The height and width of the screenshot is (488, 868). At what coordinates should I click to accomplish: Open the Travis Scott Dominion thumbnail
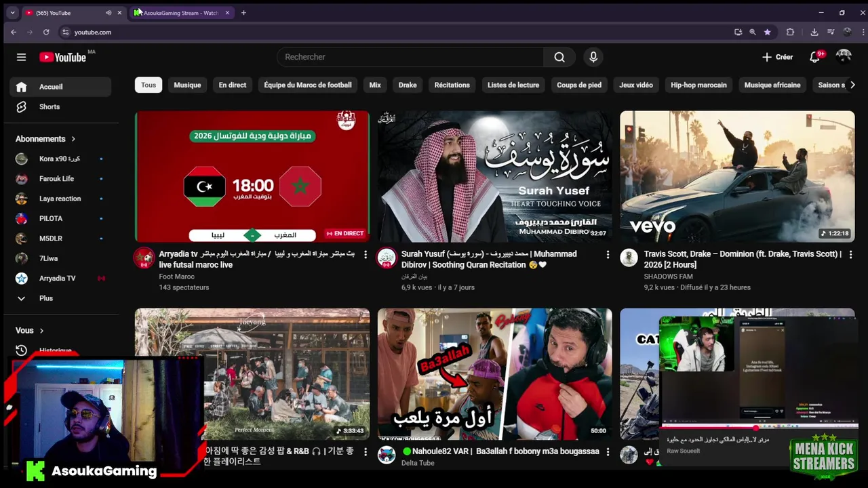click(x=737, y=176)
